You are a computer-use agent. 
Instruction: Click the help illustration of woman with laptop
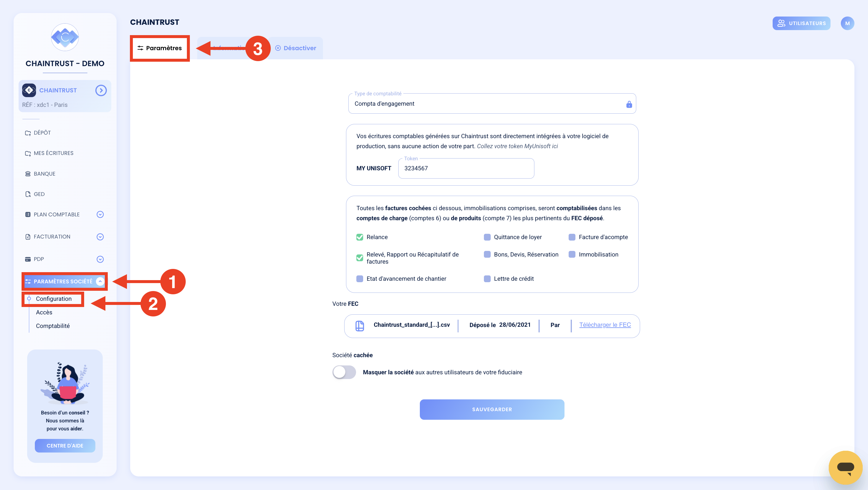(65, 383)
